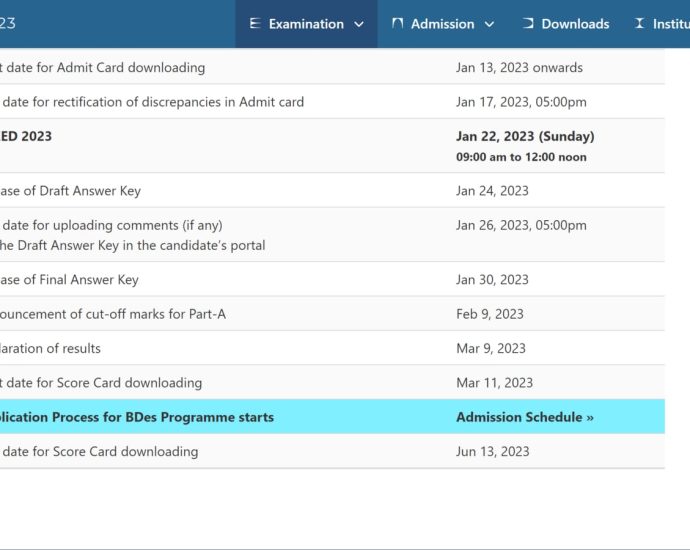Select the cut-off marks for Part-A row
This screenshot has height=550, width=690.
pos(113,314)
